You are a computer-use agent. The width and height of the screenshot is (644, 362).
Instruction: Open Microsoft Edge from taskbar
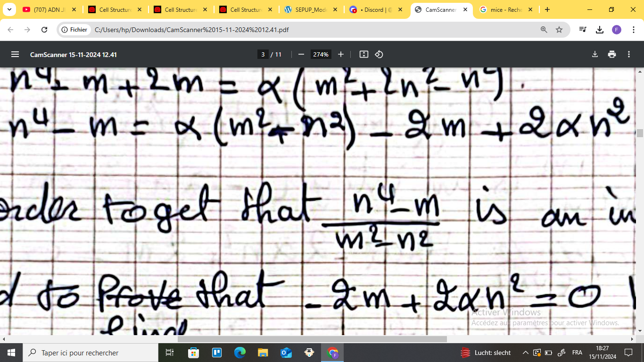pos(240,353)
